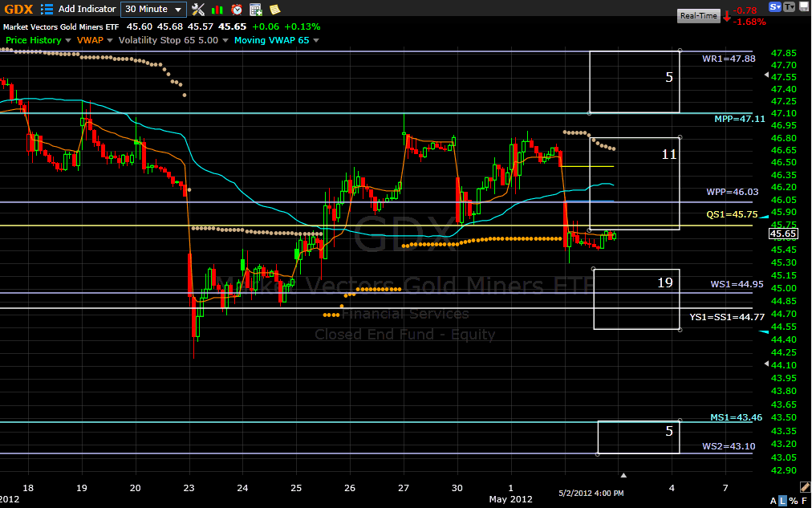Click the MPP=47.11 level label
The image size is (812, 508).
pyautogui.click(x=740, y=119)
